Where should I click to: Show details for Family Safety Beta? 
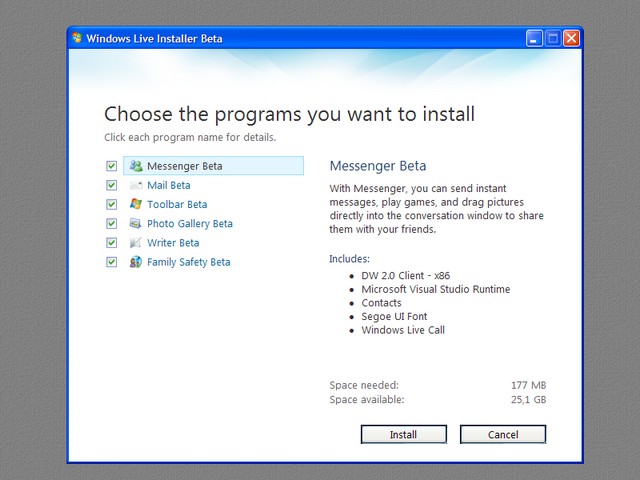pyautogui.click(x=189, y=262)
